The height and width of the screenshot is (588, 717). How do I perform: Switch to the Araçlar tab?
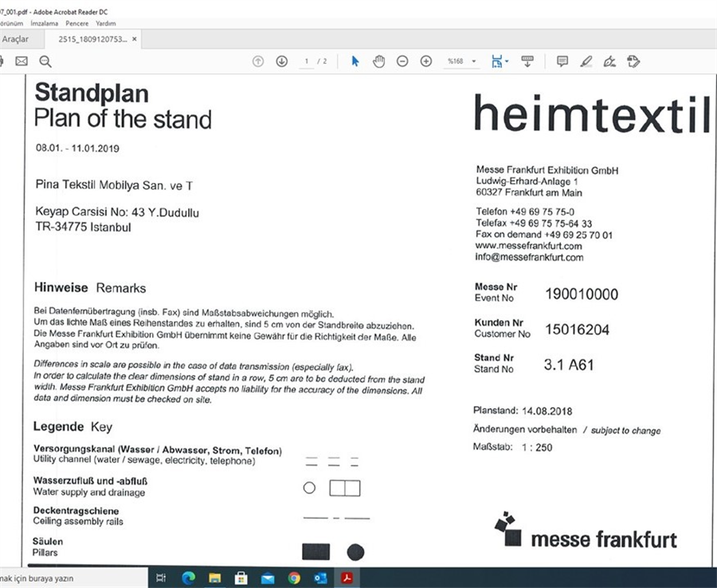click(15, 39)
